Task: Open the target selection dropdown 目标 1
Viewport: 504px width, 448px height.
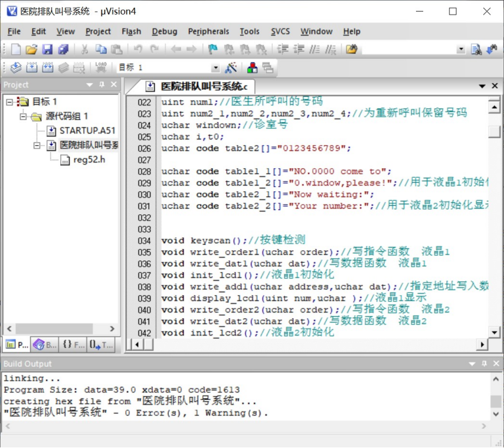Action: coord(216,68)
